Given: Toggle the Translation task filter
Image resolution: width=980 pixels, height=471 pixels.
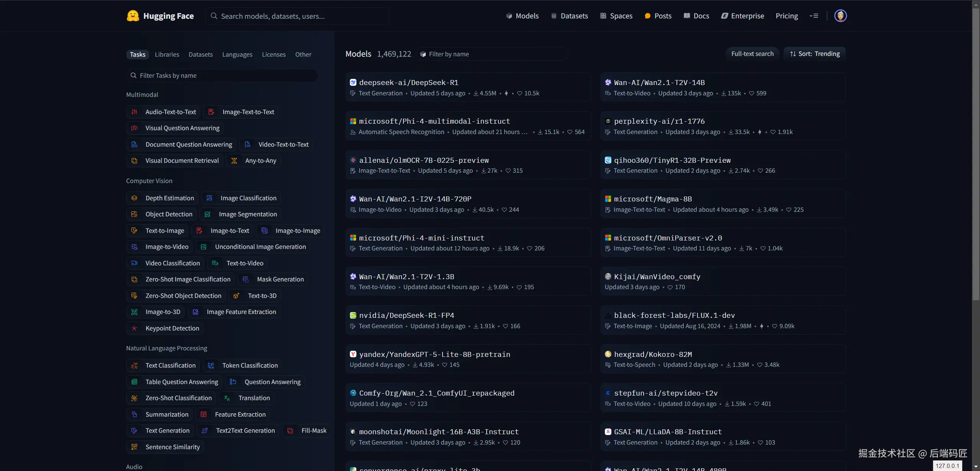Looking at the screenshot, I should pyautogui.click(x=247, y=398).
